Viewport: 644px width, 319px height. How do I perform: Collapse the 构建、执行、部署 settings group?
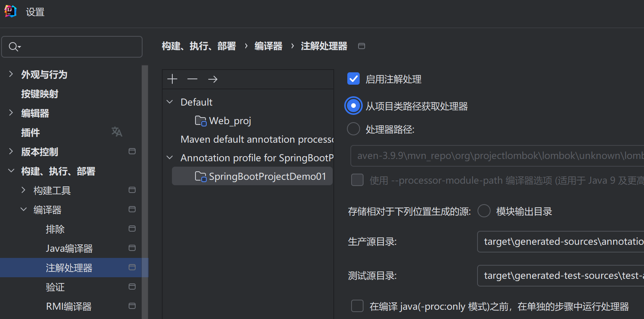click(11, 171)
